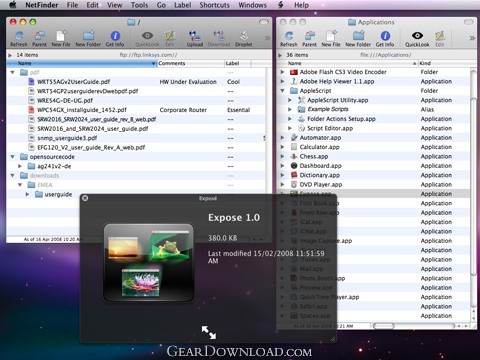Click New File icon in FTP window
Screen dimensions: 480x360
point(61,36)
